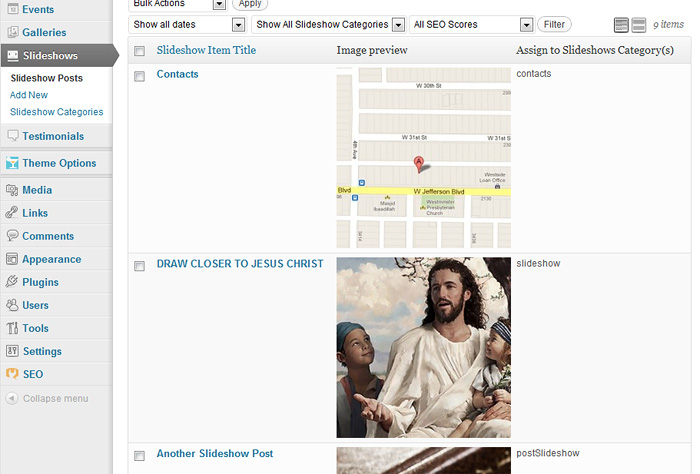Click the Image preview column header

(372, 50)
